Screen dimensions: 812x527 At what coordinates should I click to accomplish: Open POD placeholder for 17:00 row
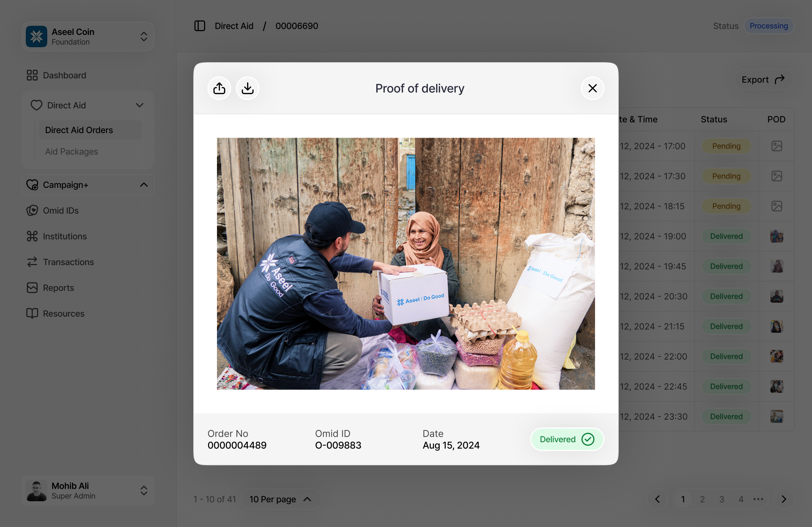click(x=777, y=146)
